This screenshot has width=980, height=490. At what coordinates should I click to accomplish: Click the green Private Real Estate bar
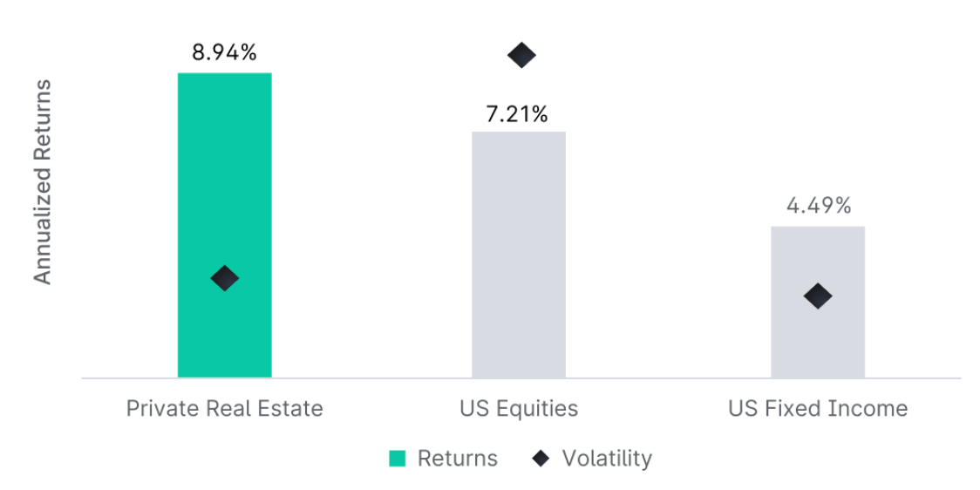click(x=225, y=225)
